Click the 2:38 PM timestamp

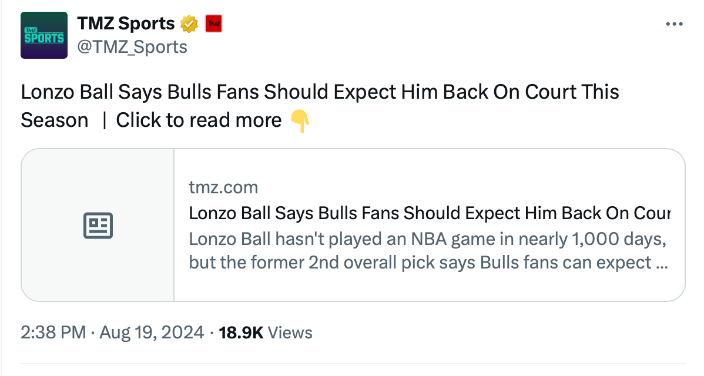click(x=53, y=333)
